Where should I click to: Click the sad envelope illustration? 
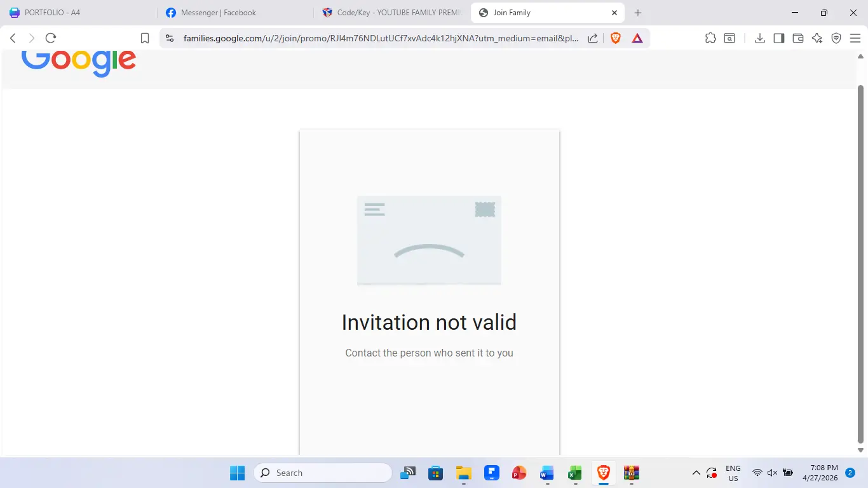tap(429, 240)
